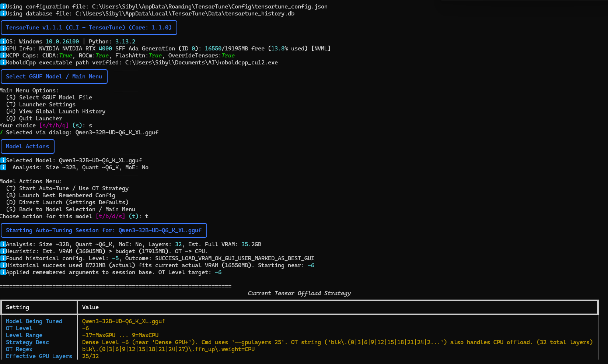Click the Python: 3.13.2 version text
Screen dimensions: 608x364
click(x=112, y=42)
